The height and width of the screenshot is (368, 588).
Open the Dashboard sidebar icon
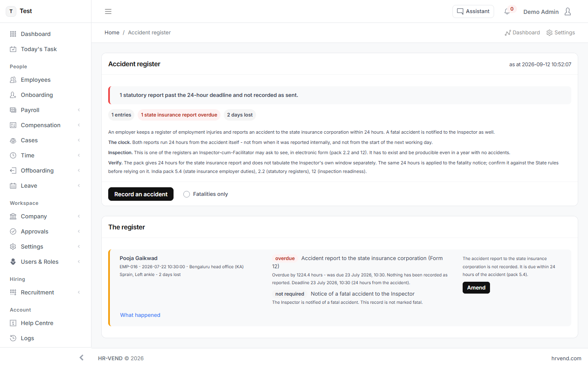tap(13, 34)
